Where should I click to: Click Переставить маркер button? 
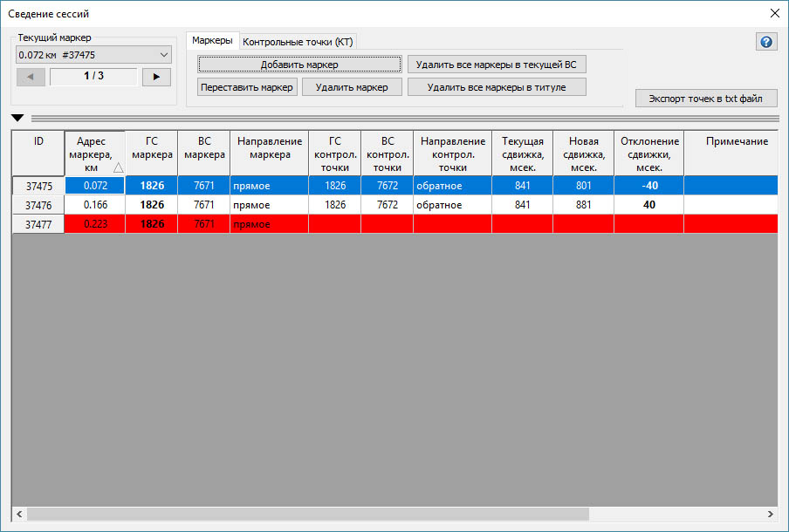click(x=248, y=87)
